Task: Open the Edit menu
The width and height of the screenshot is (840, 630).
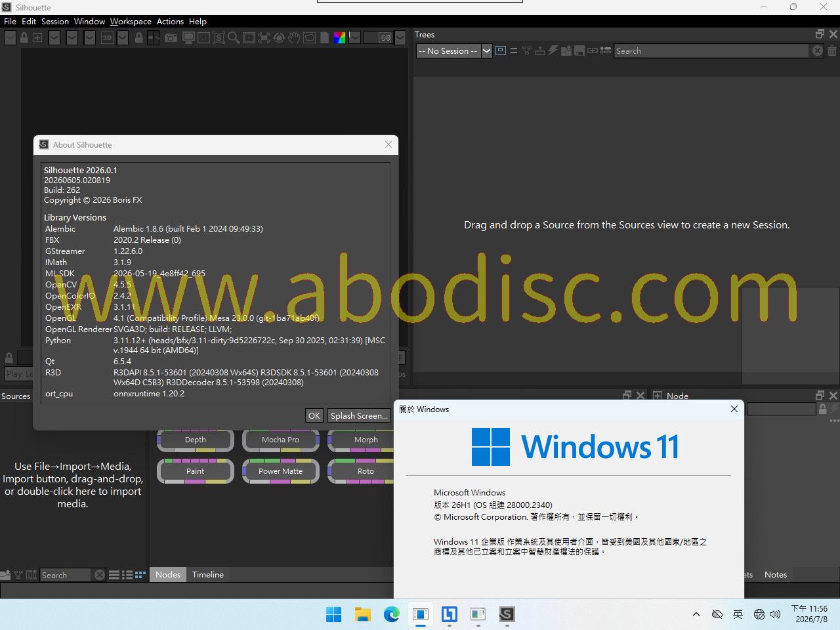Action: coord(29,22)
